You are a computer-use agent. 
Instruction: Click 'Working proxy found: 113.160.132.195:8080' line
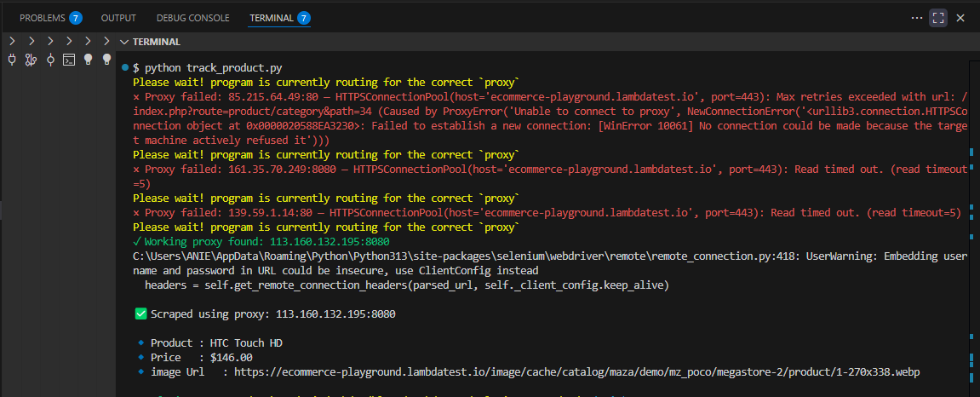point(261,241)
